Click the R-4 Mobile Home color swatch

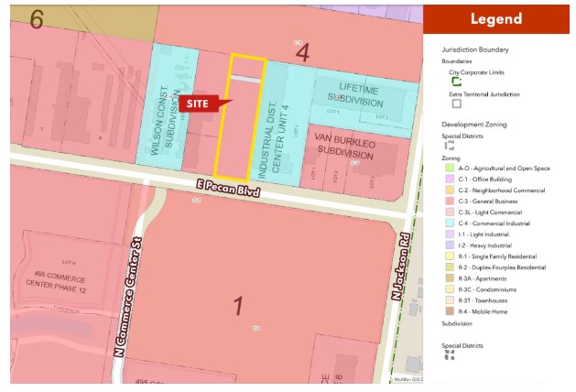coord(447,310)
